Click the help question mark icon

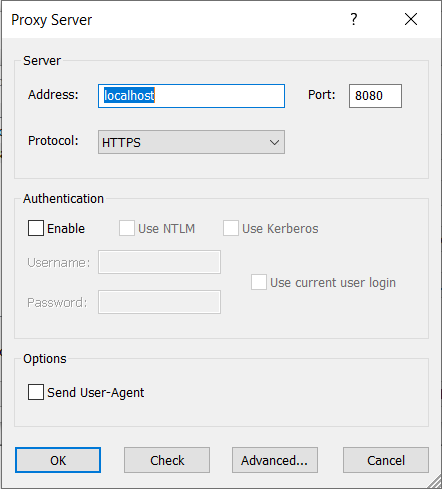point(354,19)
